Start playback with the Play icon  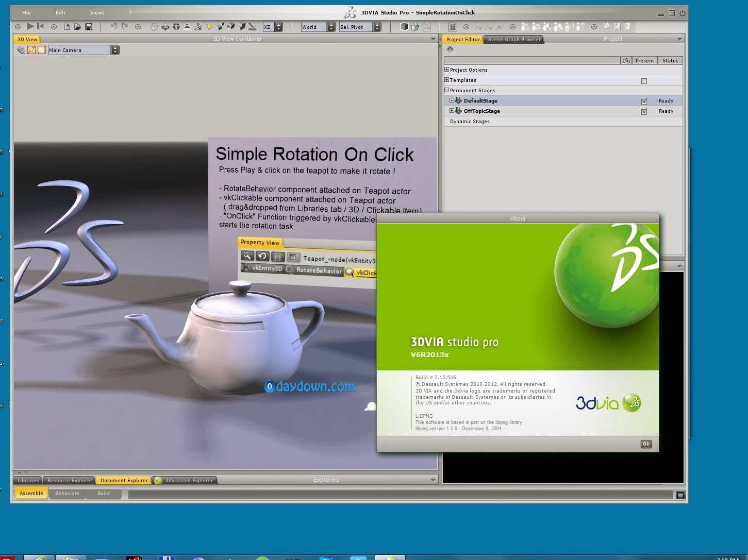pos(30,26)
